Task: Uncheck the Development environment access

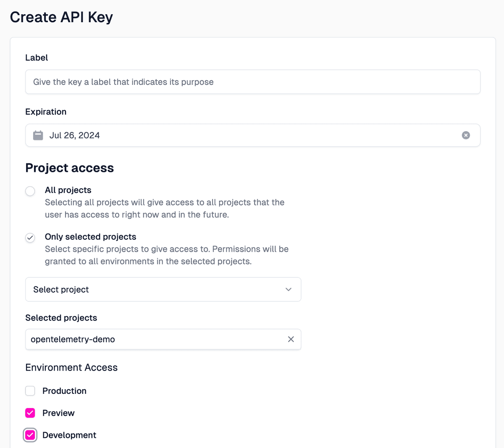Action: click(x=30, y=435)
